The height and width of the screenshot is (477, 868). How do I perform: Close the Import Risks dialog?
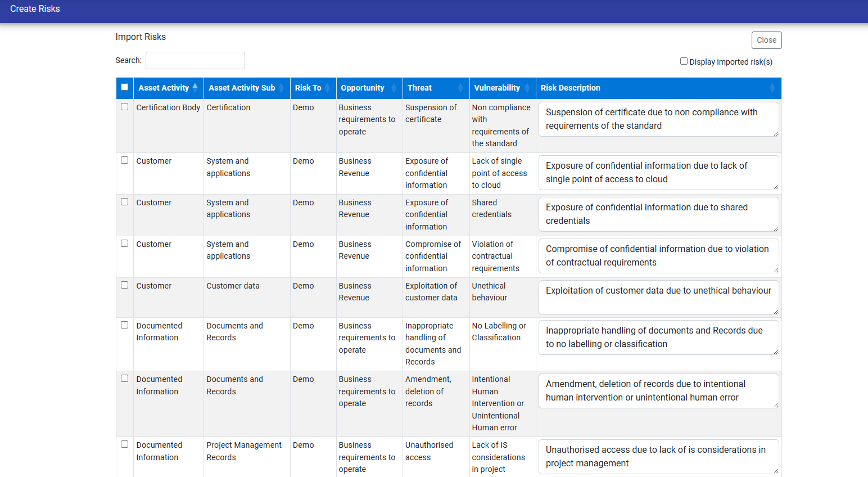click(x=766, y=40)
